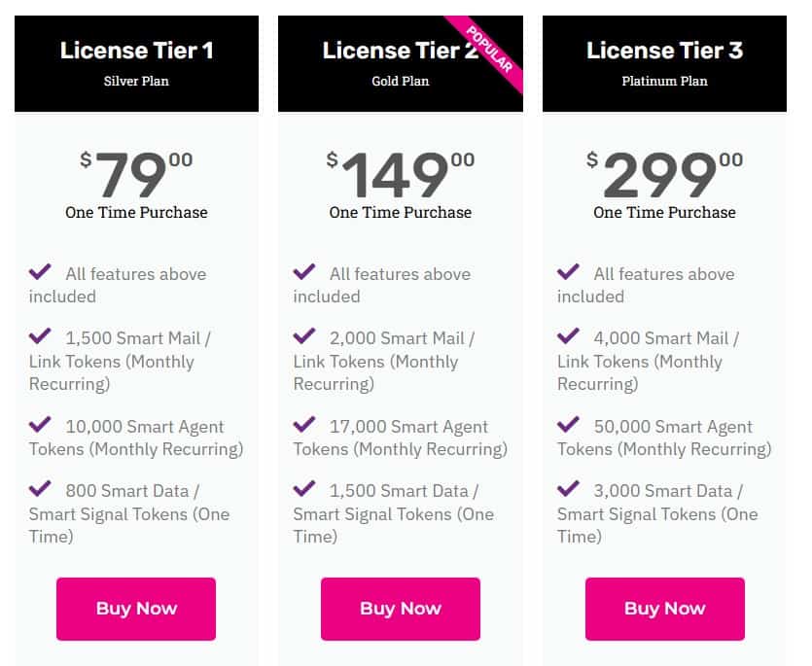This screenshot has width=812, height=666.
Task: Click Buy Now for the Gold Plan
Action: (400, 608)
